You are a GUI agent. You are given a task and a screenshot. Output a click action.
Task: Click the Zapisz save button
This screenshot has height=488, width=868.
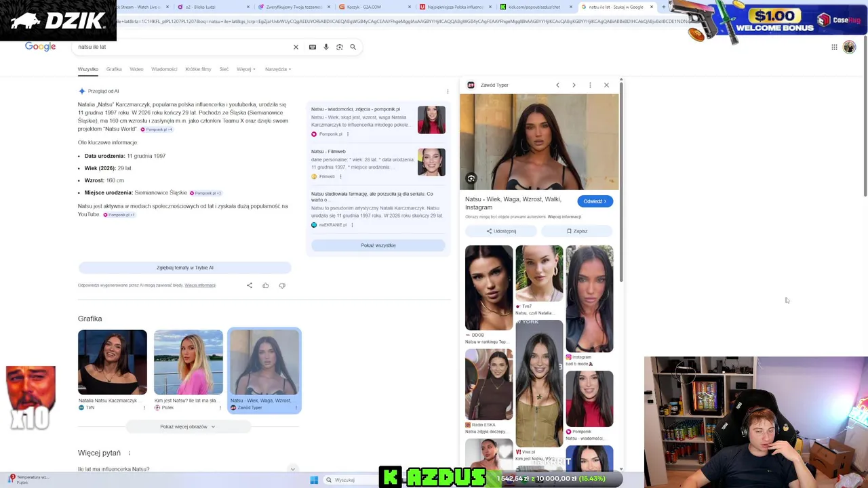577,231
